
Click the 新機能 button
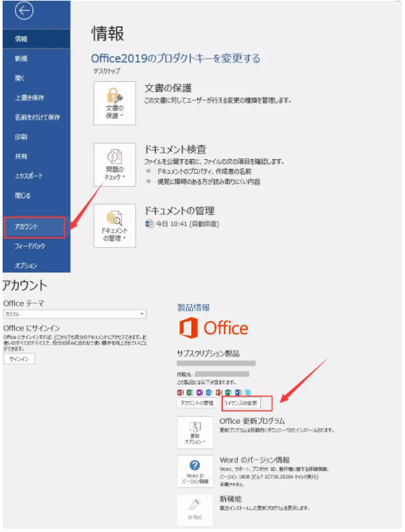[195, 510]
